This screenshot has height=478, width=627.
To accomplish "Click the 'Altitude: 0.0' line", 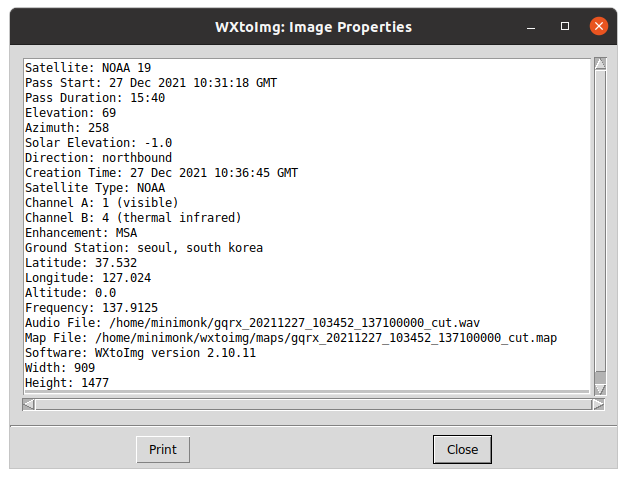I will click(x=71, y=293).
